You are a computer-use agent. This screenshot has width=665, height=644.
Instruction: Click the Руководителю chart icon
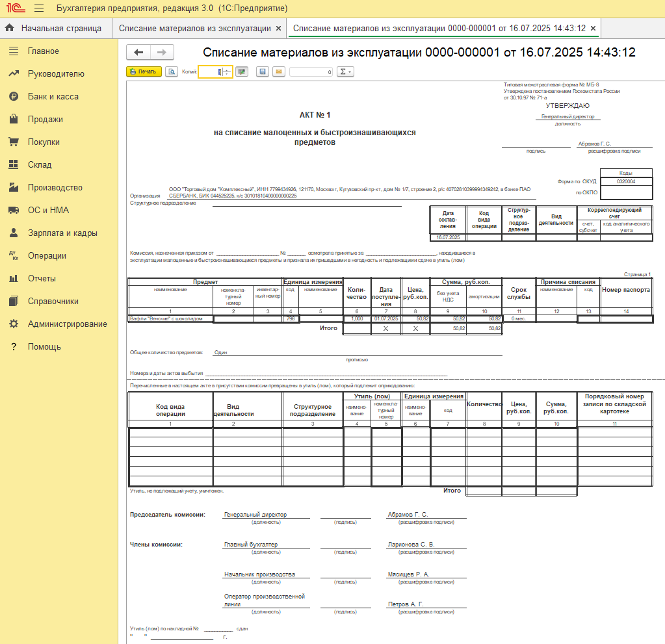(x=14, y=74)
